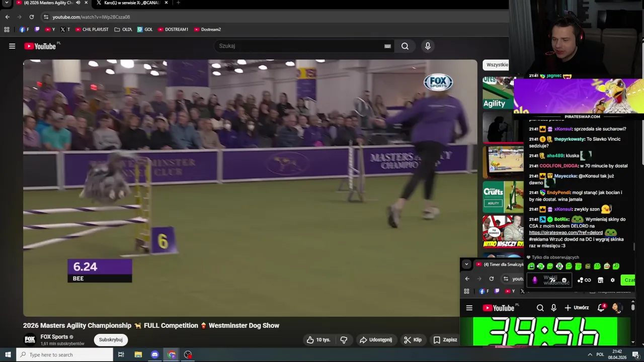Like the video with thumbs up
The width and height of the screenshot is (644, 362).
[x=318, y=340]
